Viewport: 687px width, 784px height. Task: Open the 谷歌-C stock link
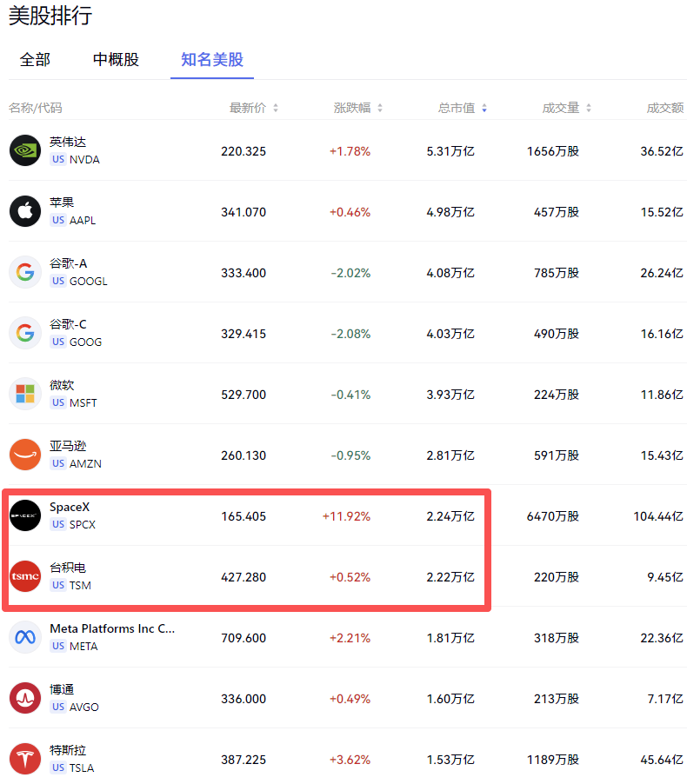[x=68, y=324]
